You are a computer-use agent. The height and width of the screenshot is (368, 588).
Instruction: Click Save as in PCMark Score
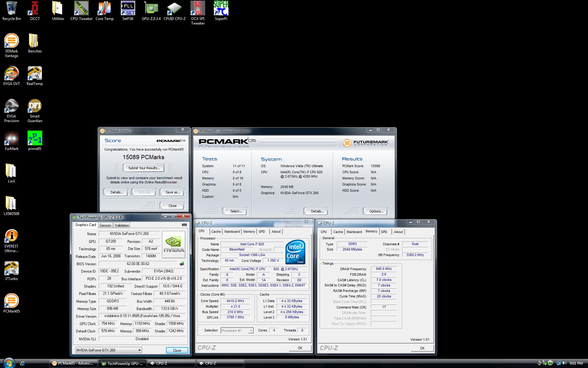(173, 192)
